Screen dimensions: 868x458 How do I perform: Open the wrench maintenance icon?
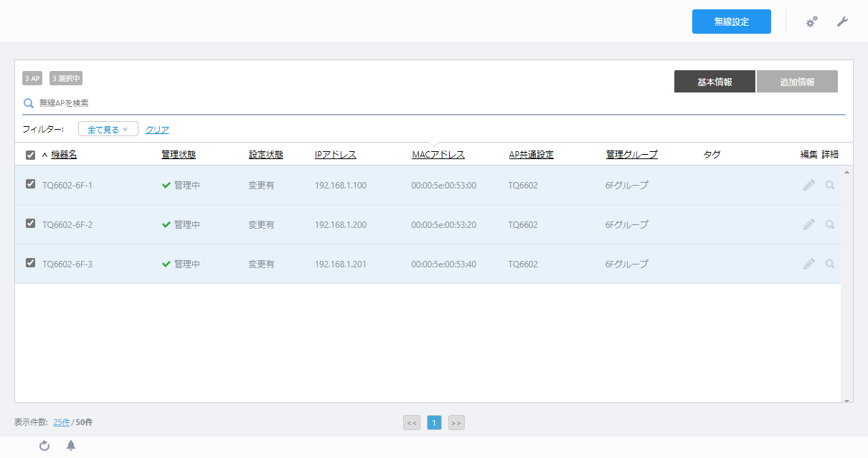tap(842, 22)
